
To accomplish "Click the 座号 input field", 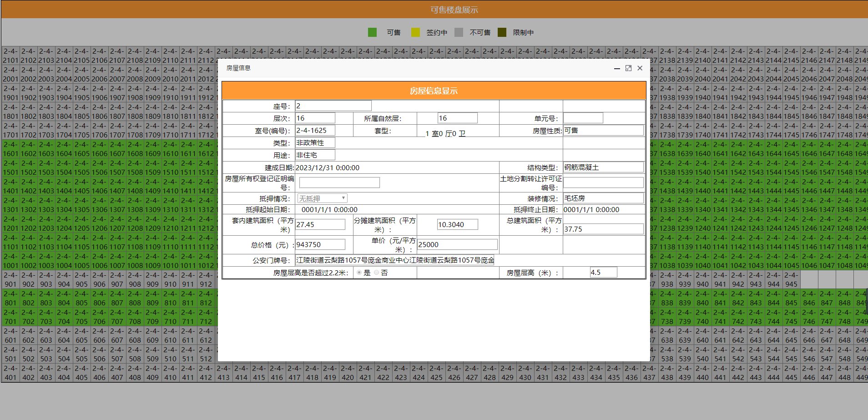I will point(333,106).
